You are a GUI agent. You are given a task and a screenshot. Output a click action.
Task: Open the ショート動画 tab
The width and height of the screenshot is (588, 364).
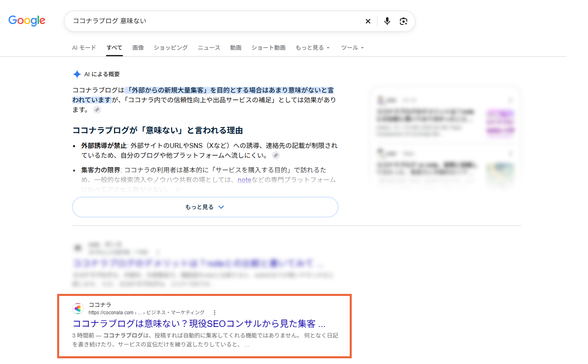[x=268, y=48]
